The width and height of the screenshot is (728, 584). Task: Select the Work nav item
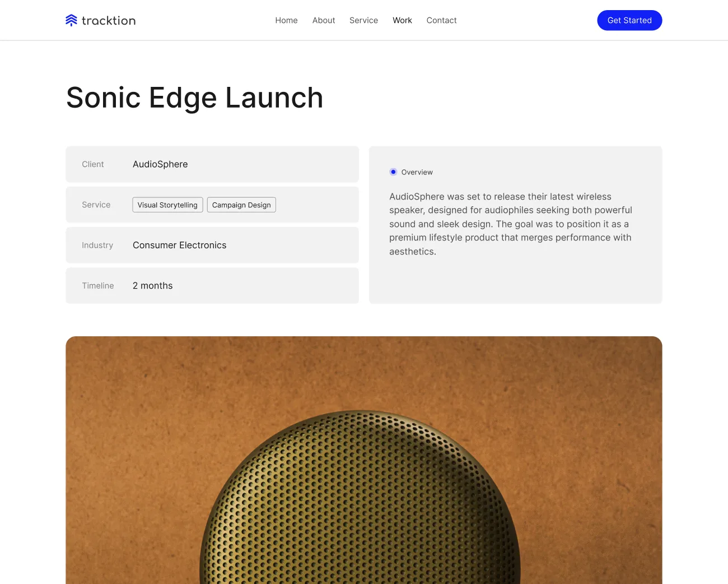coord(402,20)
